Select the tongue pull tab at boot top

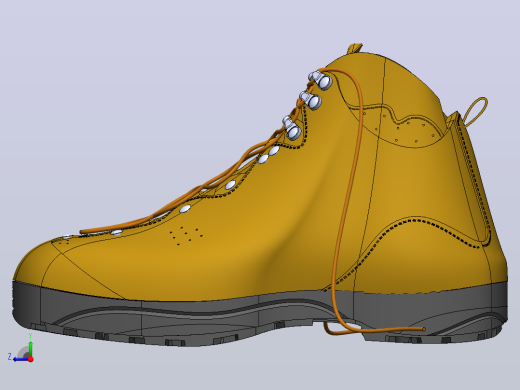(x=355, y=48)
